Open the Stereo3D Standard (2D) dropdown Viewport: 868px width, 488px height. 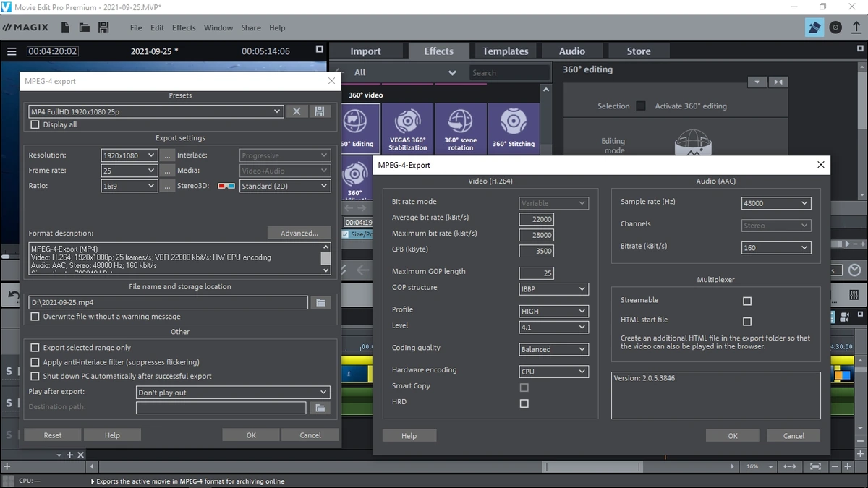click(x=285, y=186)
